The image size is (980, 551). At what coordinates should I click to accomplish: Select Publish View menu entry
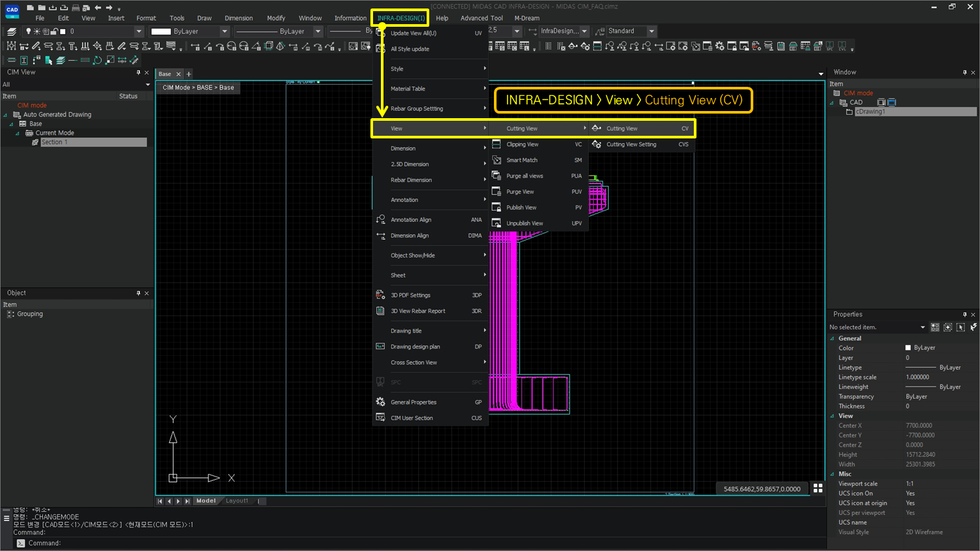pyautogui.click(x=538, y=208)
